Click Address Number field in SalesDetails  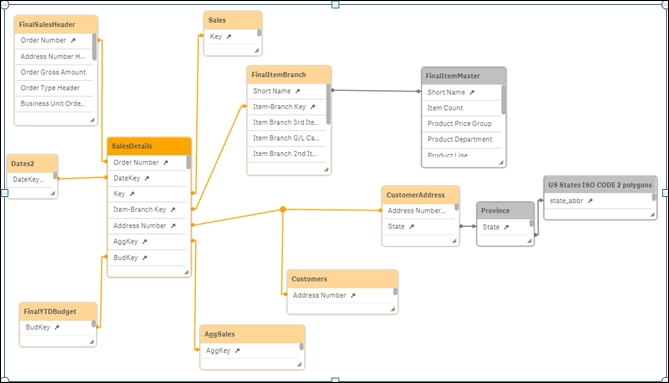pyautogui.click(x=147, y=226)
